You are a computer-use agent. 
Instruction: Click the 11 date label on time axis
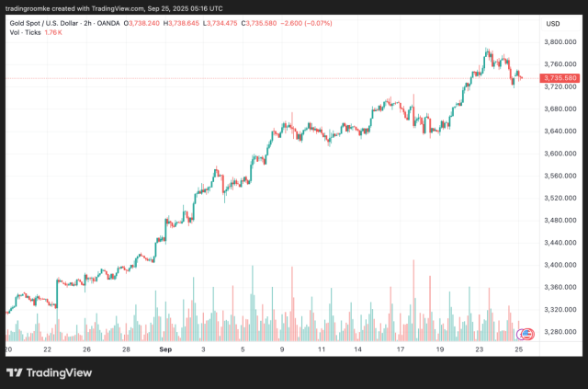[x=322, y=349]
